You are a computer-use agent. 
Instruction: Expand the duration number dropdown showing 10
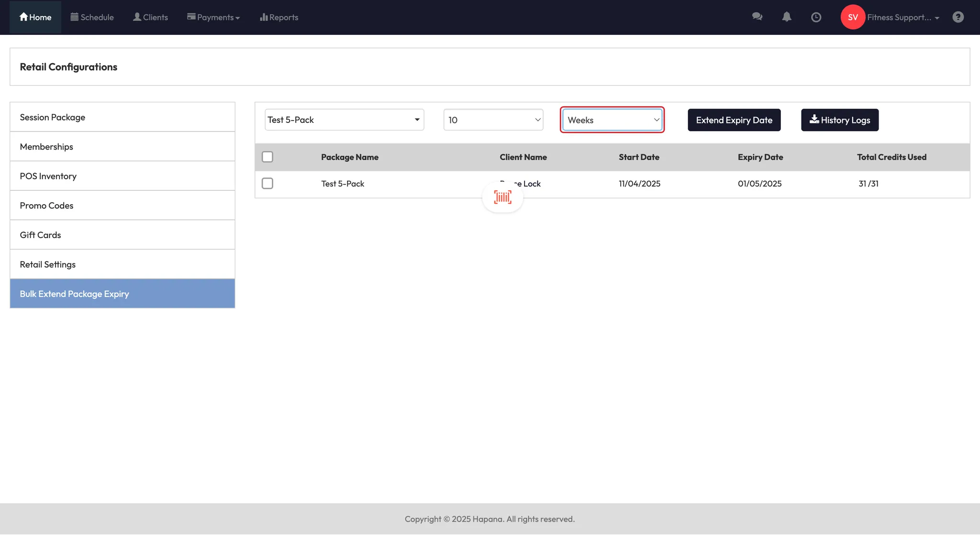pyautogui.click(x=493, y=120)
